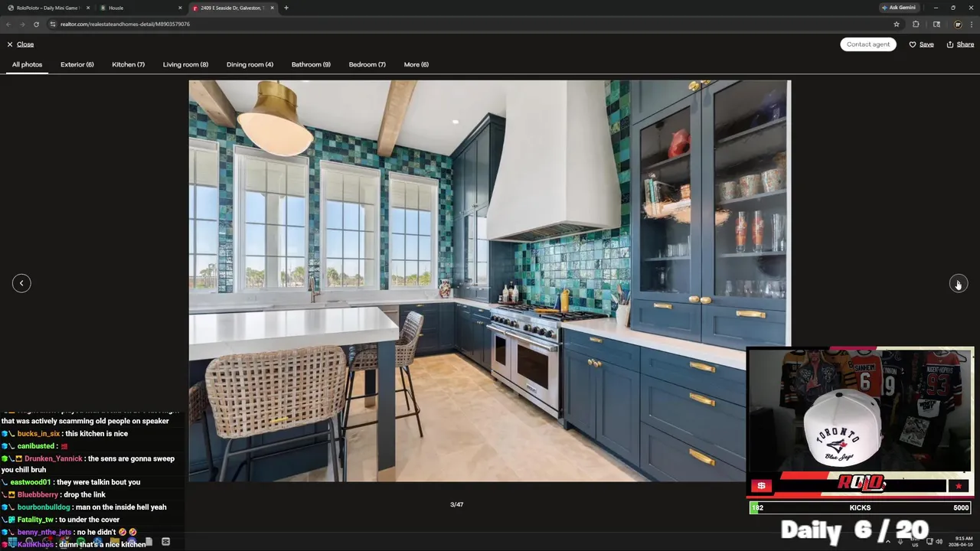
Task: Click the Contact agent button
Action: 868,44
